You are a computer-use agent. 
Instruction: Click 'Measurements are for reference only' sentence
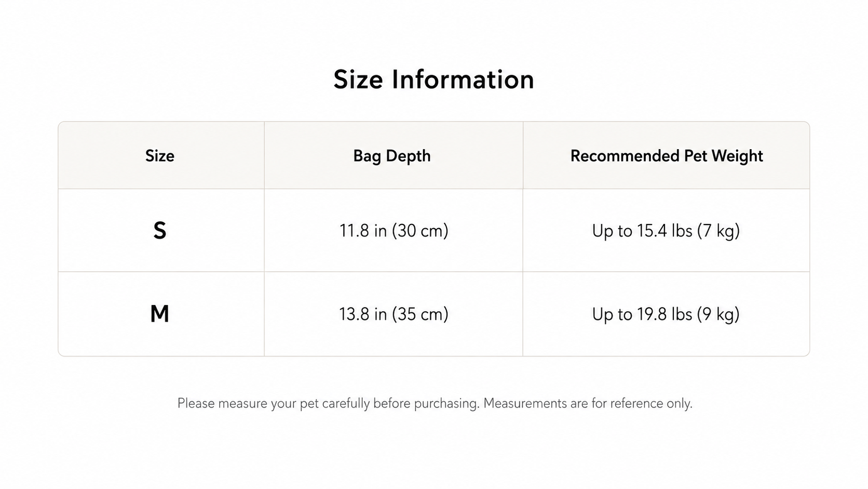(588, 403)
